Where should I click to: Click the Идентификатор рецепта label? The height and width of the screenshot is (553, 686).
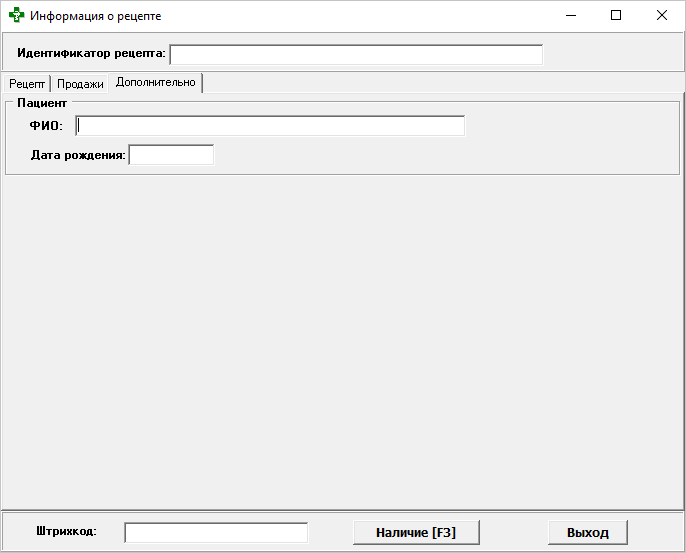[91, 53]
